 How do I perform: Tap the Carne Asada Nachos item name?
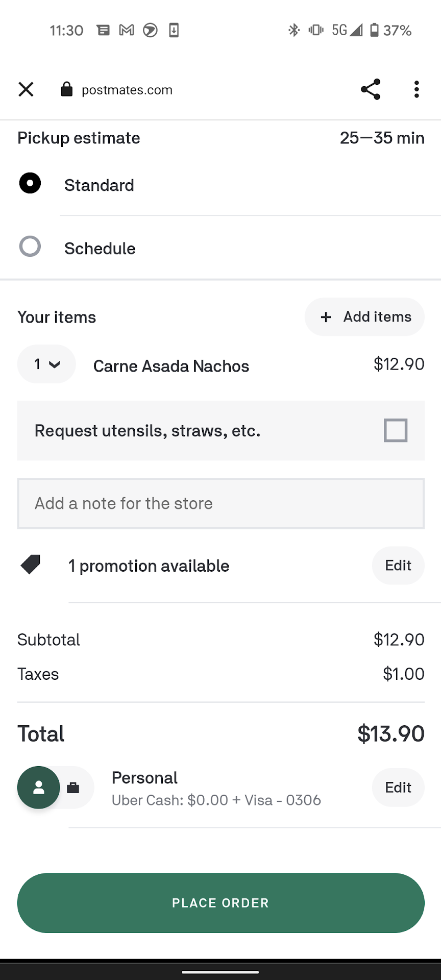tap(171, 366)
